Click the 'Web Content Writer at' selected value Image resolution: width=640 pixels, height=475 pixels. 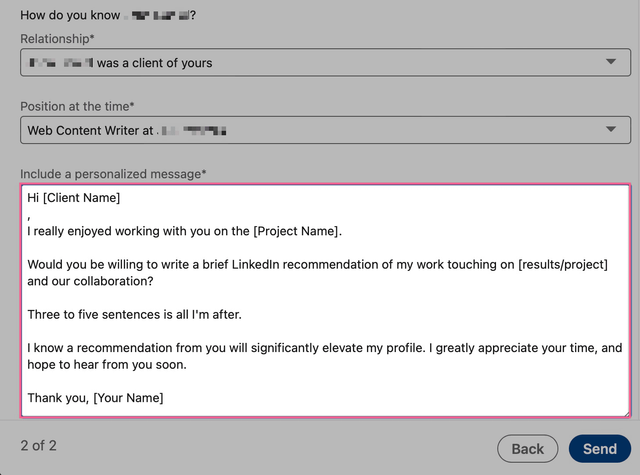click(90, 130)
